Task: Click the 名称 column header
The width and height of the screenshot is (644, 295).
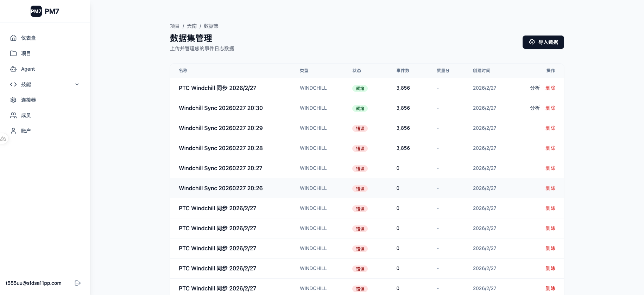Action: point(183,71)
